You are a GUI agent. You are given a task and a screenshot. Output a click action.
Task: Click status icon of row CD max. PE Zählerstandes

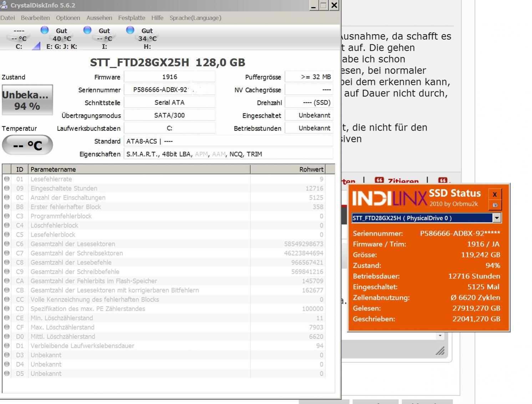[x=7, y=309]
